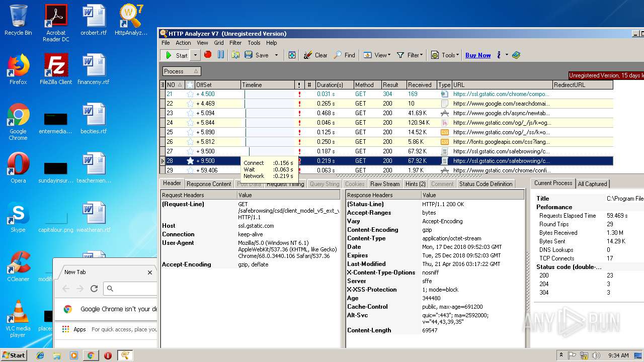Toggle the star on request 27
644x362 pixels.
click(190, 151)
